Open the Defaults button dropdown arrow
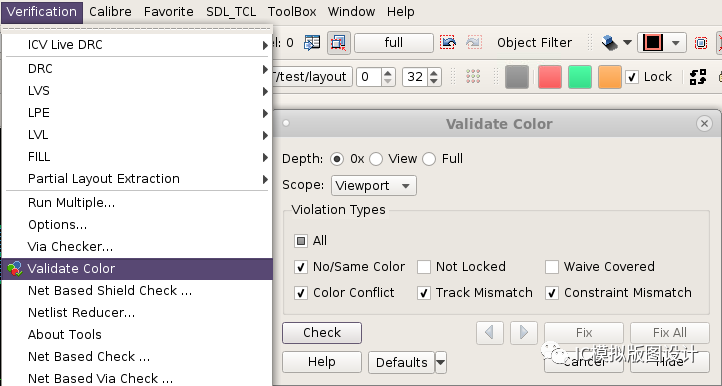The height and width of the screenshot is (386, 722). tap(441, 363)
